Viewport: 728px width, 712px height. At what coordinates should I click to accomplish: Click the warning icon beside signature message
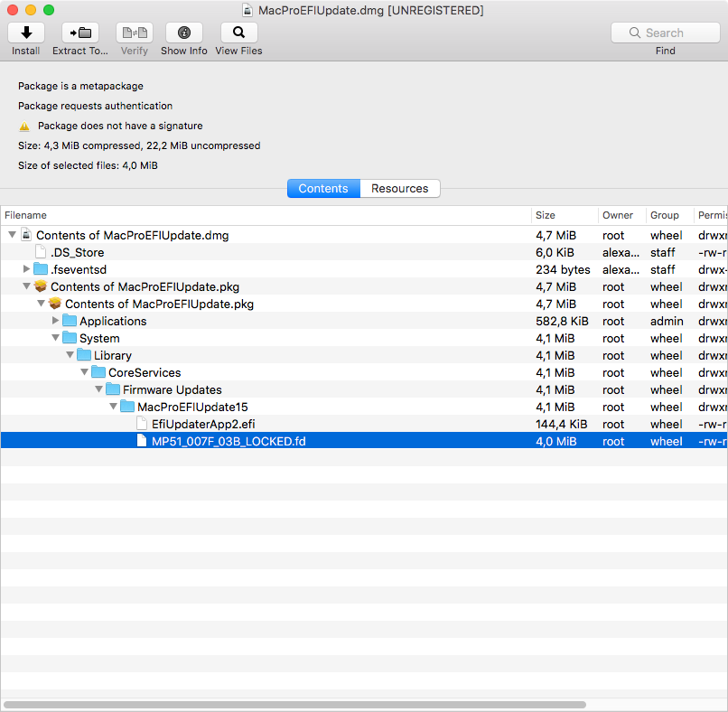(24, 126)
